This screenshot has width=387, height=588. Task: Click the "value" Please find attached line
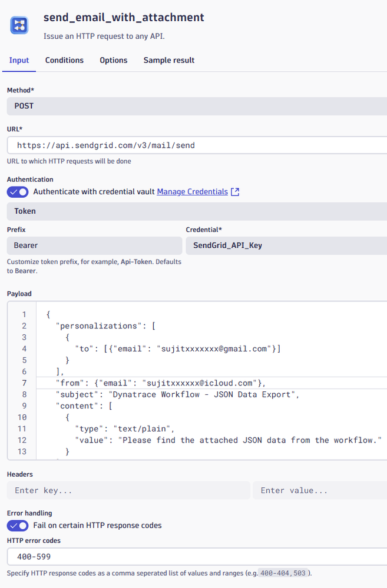228,440
